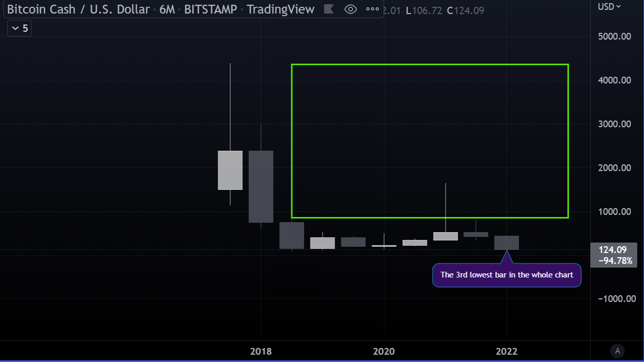
Task: Click the flag marker icon beside TradingView
Action: click(x=328, y=9)
